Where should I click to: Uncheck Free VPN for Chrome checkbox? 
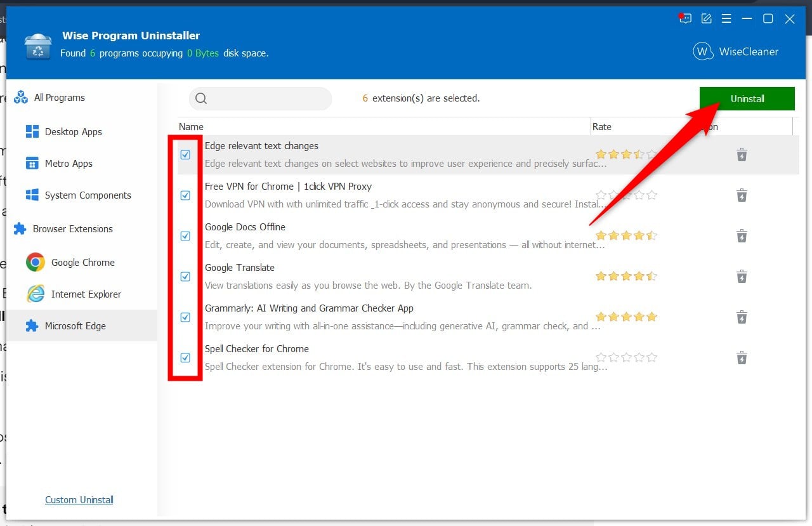point(185,195)
